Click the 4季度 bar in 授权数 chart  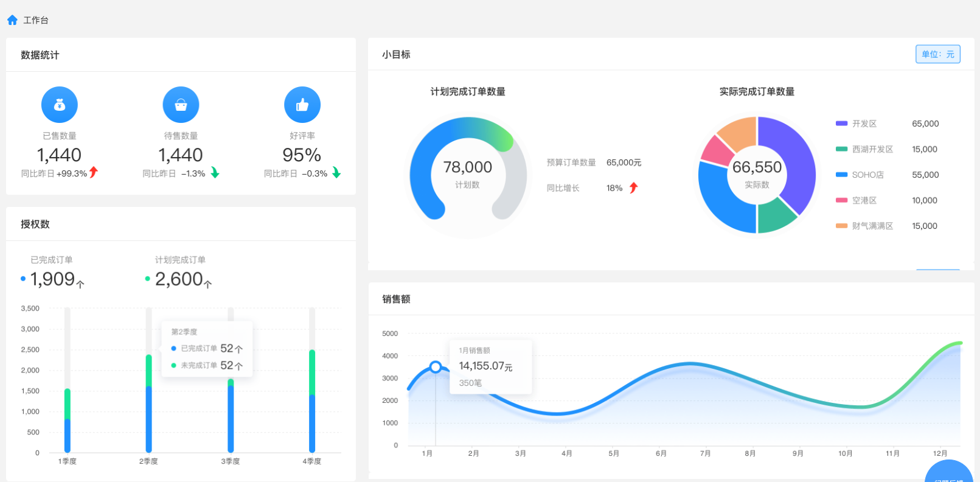[312, 401]
